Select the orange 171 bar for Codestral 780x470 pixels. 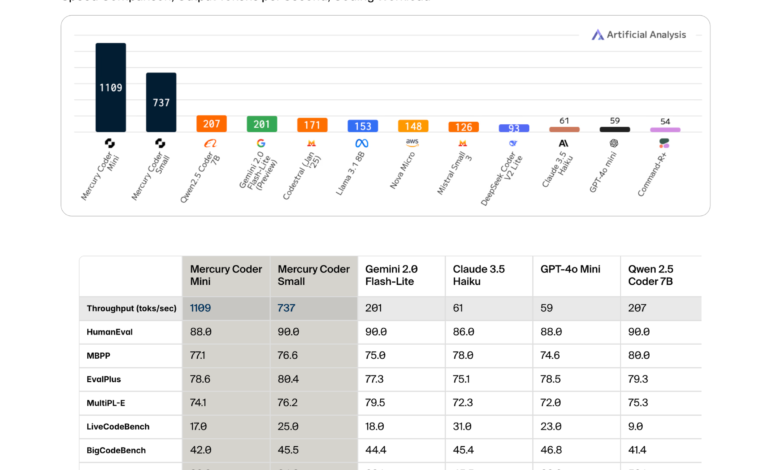(x=312, y=125)
